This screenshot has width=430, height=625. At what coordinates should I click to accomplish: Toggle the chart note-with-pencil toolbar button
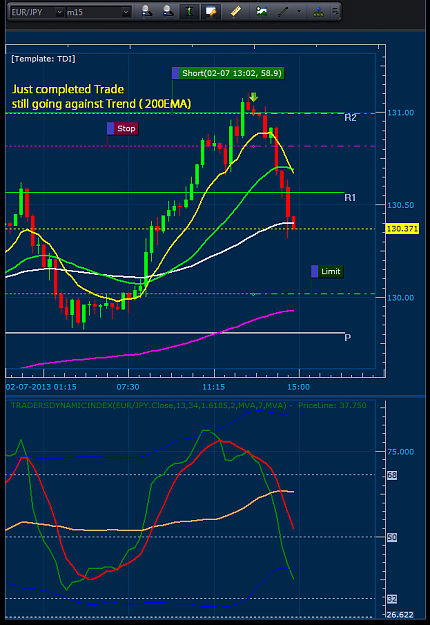pos(210,12)
